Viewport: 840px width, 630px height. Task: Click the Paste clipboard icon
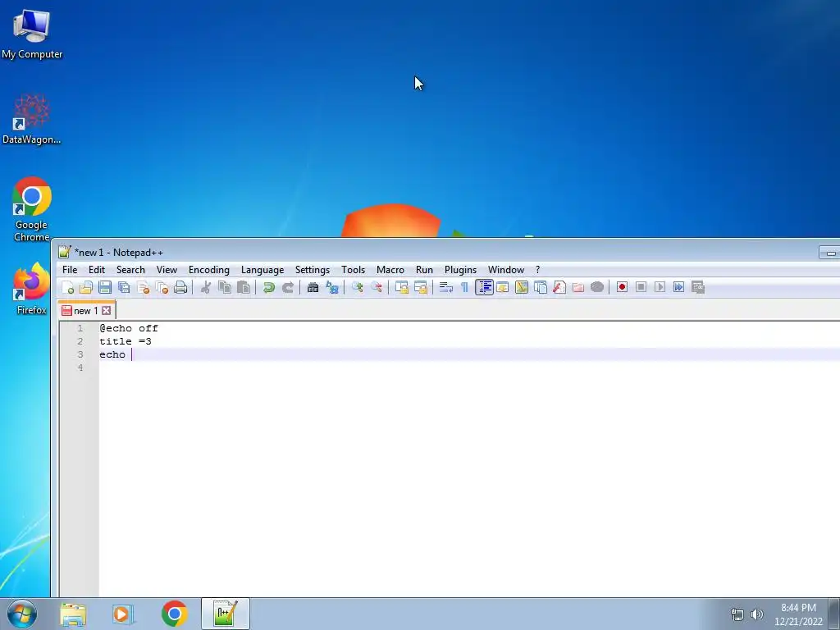pos(244,288)
